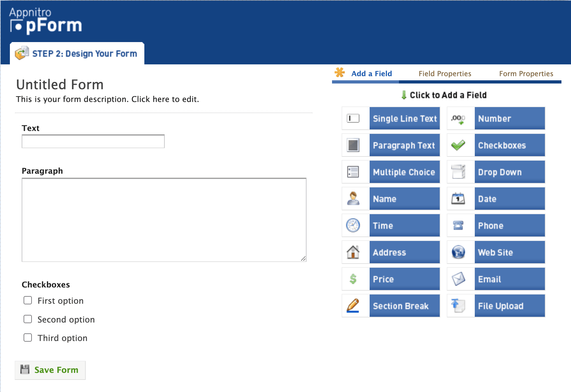
Task: Open the Form Properties tab
Action: coord(526,74)
